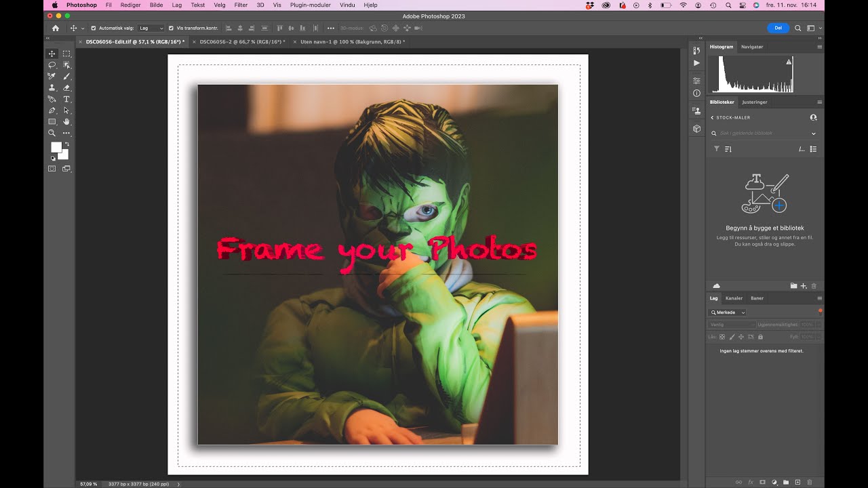Toggle lock all padlock icon
The image size is (868, 488).
[x=760, y=337]
